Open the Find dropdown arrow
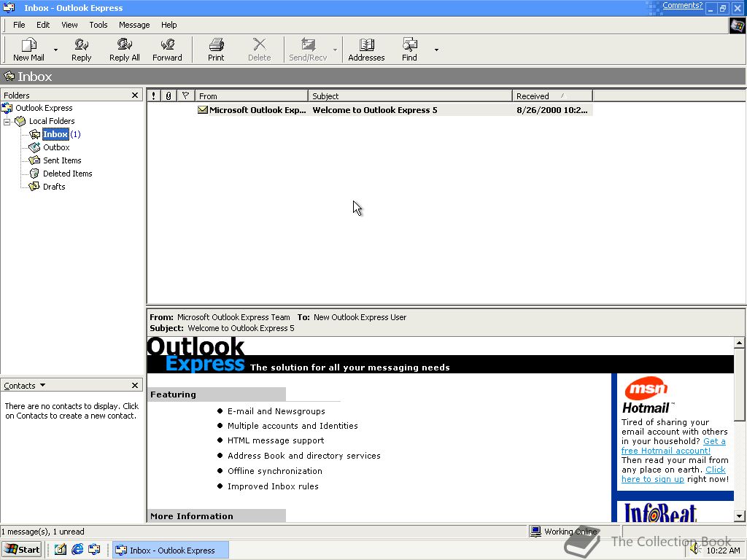 click(x=436, y=50)
